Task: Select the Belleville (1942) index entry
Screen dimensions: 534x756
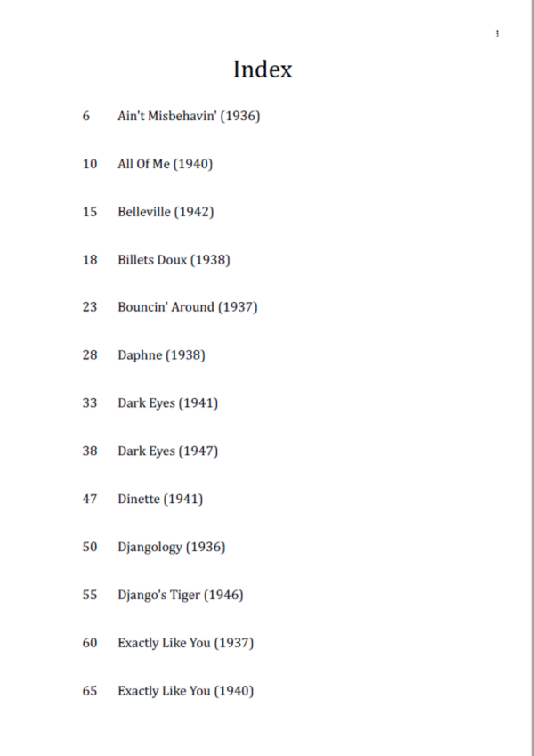Action: pyautogui.click(x=166, y=212)
